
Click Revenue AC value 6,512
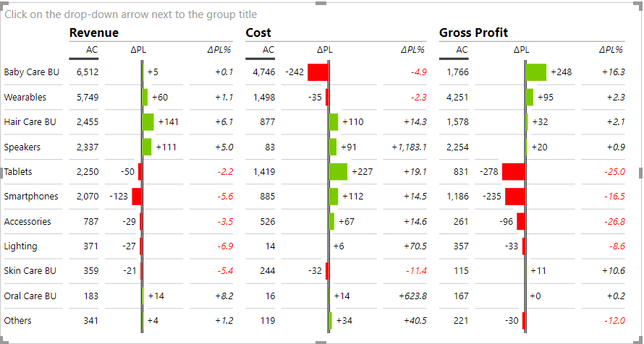[x=88, y=72]
